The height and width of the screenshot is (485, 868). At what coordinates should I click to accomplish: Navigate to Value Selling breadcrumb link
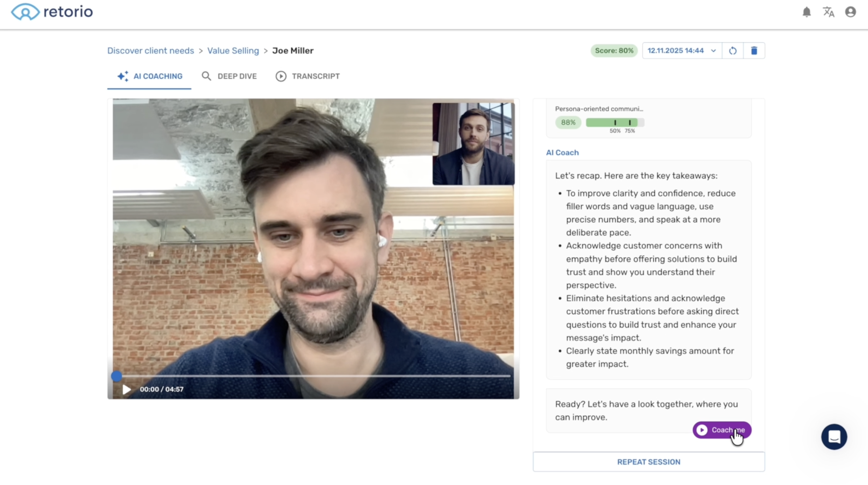coord(233,50)
